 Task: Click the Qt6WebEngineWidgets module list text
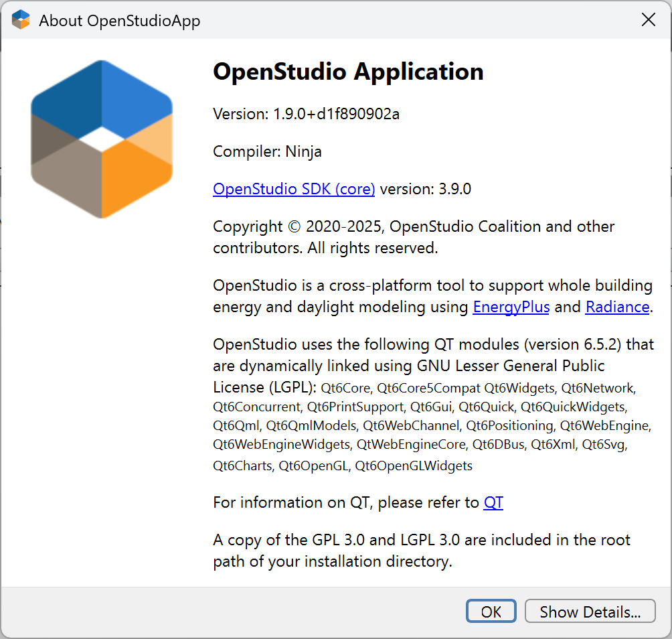282,444
